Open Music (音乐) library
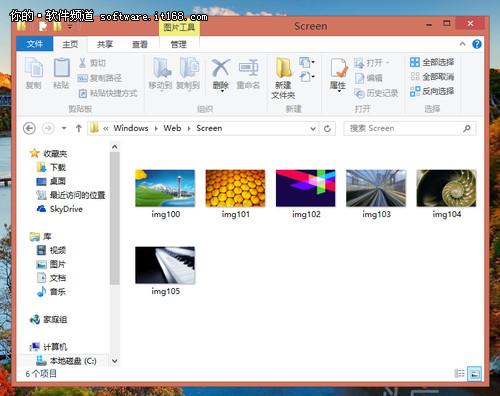 [51, 292]
